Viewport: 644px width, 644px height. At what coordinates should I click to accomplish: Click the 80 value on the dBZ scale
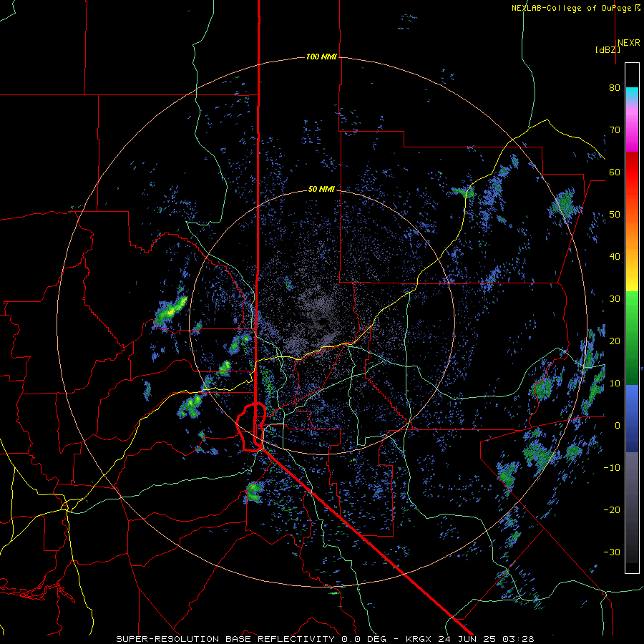615,87
